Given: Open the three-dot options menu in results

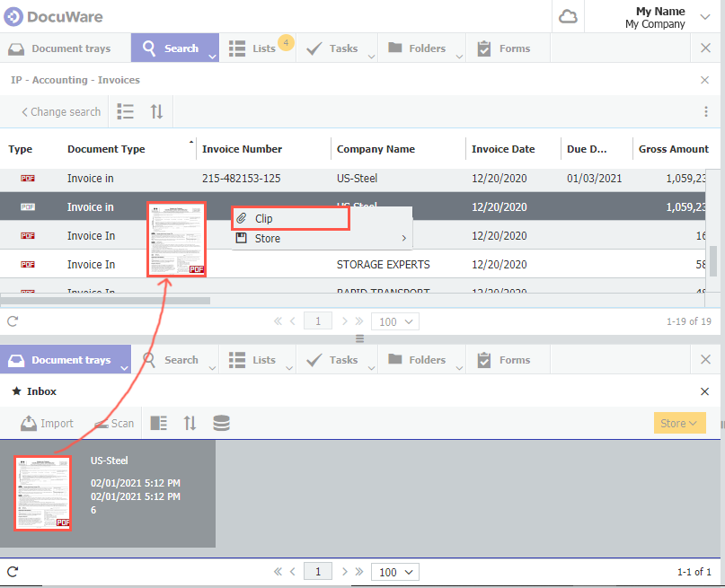Looking at the screenshot, I should tap(706, 111).
